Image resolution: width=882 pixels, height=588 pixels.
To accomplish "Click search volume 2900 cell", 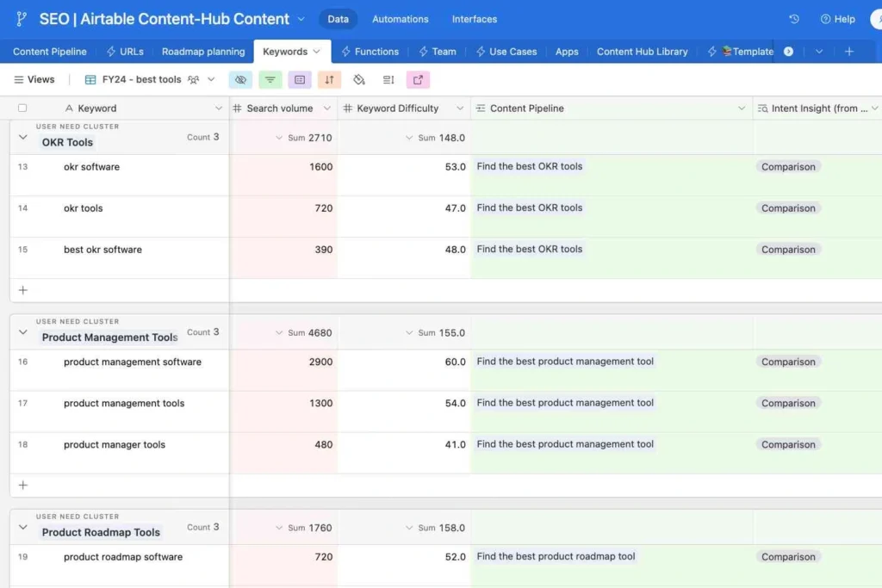I will [x=283, y=370].
